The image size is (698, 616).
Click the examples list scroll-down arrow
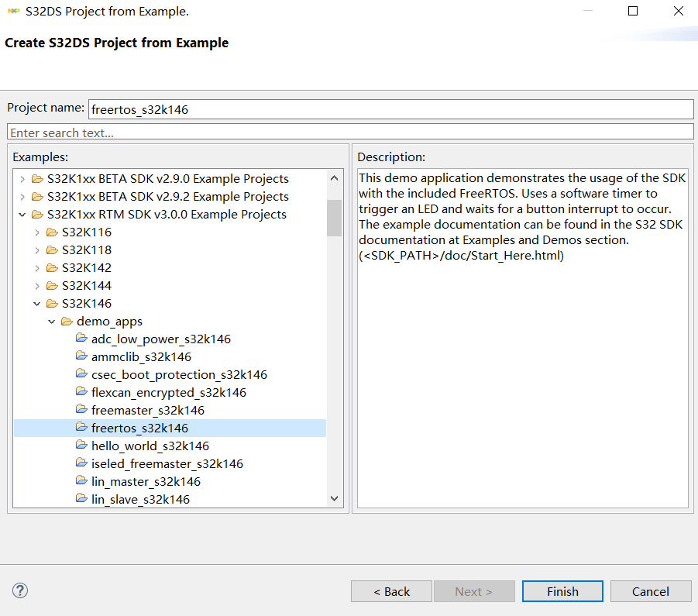[x=335, y=498]
